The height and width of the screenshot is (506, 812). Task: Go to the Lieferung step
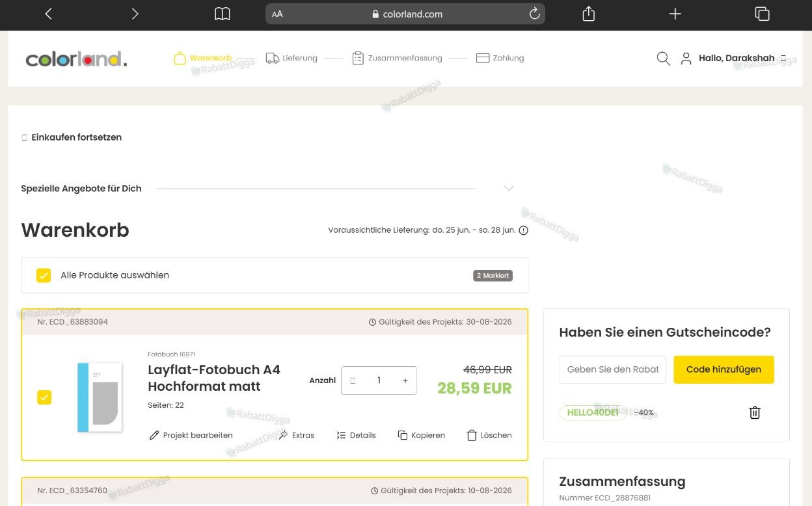point(291,58)
